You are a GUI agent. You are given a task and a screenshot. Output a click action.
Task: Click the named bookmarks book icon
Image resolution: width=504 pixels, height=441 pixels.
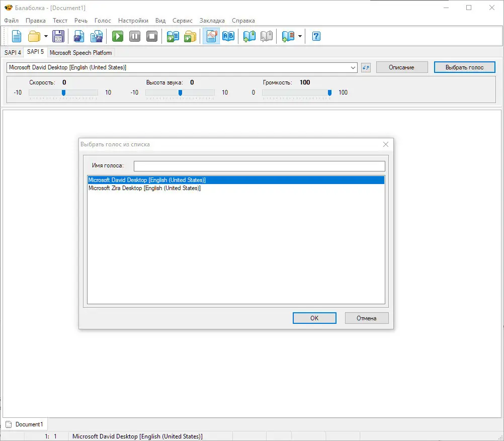pos(288,36)
